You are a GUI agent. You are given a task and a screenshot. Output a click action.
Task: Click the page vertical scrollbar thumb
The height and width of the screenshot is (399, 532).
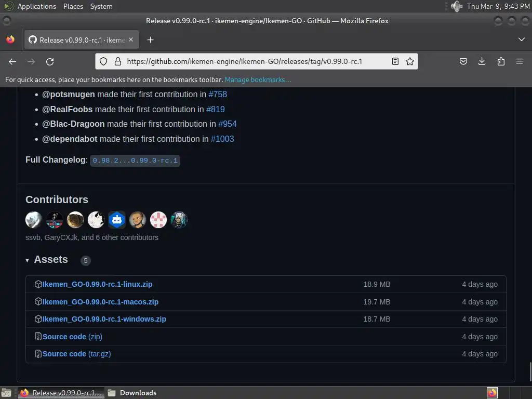tap(530, 371)
